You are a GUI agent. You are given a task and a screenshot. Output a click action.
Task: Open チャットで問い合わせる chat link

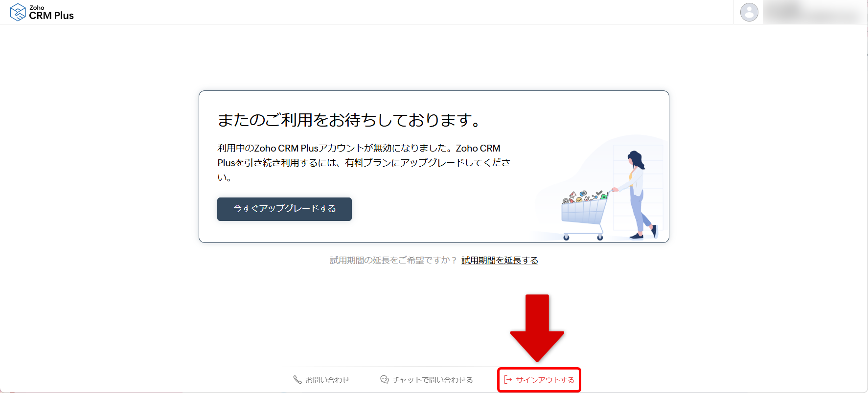(x=427, y=380)
